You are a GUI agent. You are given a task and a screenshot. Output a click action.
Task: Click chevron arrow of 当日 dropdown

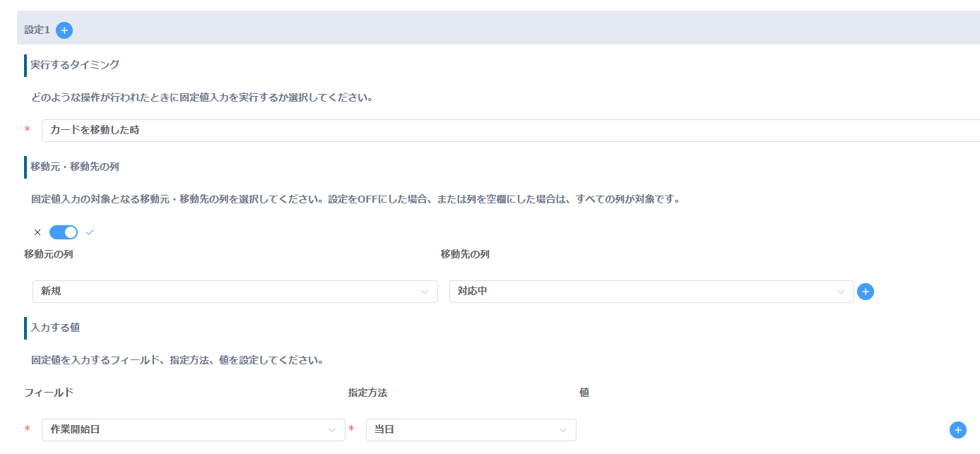(563, 430)
